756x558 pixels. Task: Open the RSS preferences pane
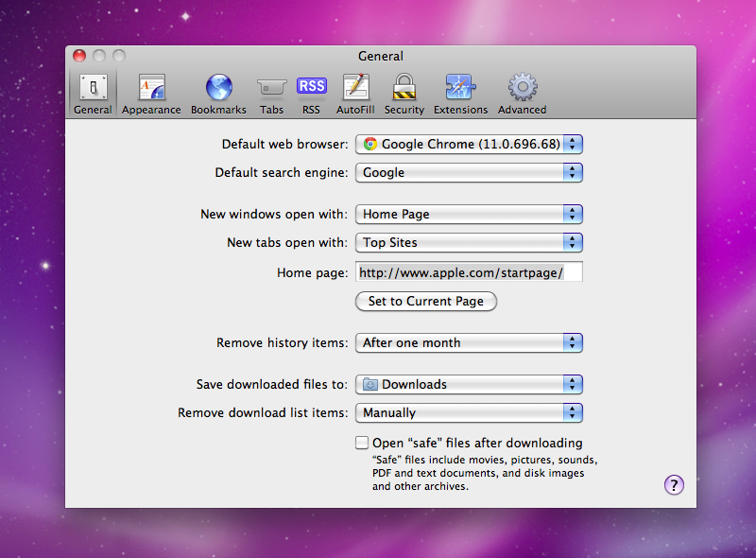click(x=312, y=95)
